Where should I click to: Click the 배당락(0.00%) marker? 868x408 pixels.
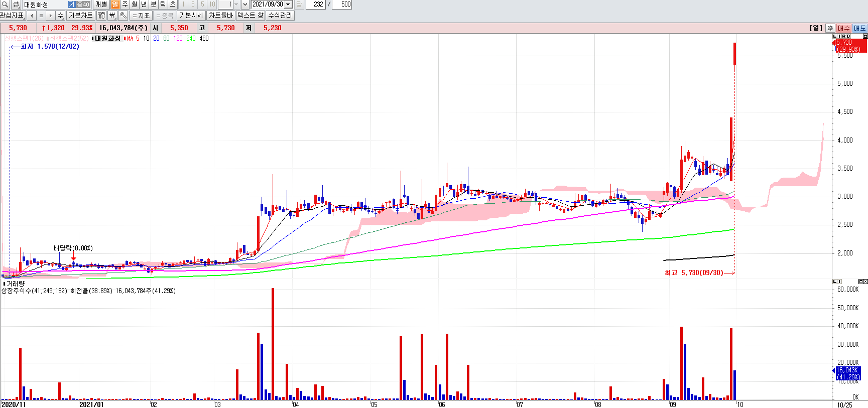[x=73, y=248]
